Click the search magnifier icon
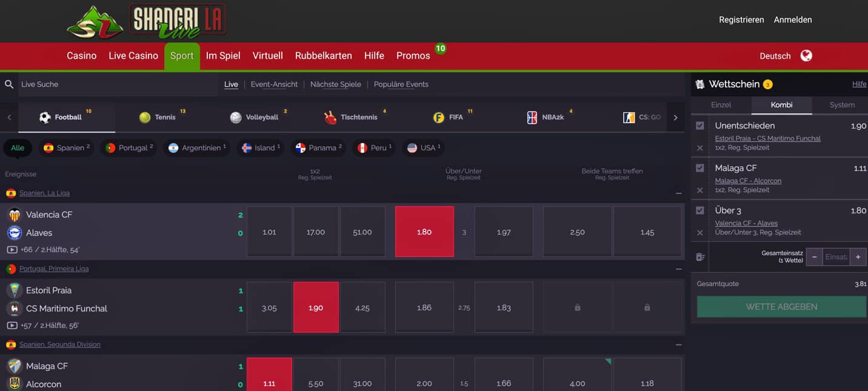This screenshot has width=868, height=391. point(9,84)
